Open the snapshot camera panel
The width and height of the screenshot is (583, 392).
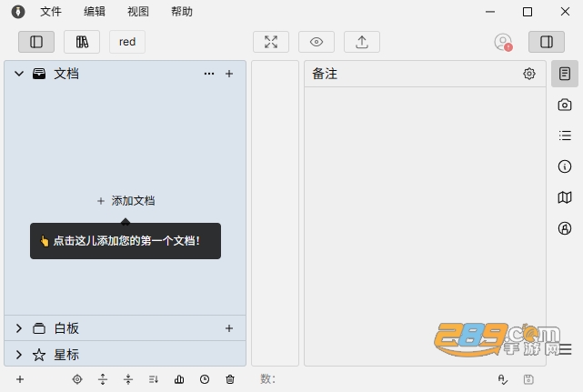pyautogui.click(x=565, y=105)
